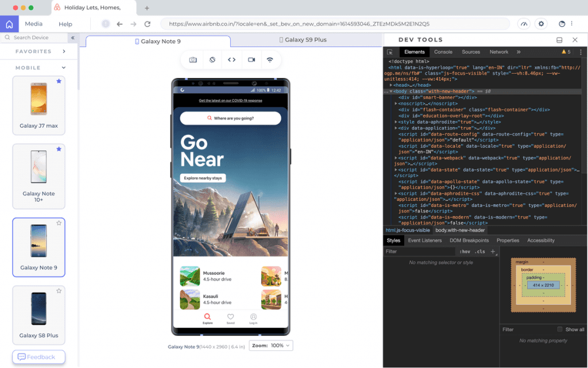Screen dimensions: 588x368
Task: Click the rotate device icon
Action: [x=212, y=60]
